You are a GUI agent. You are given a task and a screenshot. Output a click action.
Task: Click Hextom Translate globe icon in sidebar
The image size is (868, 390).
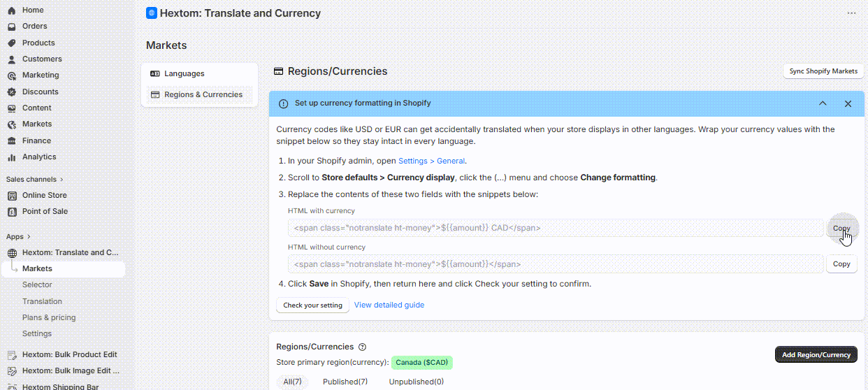click(x=12, y=253)
